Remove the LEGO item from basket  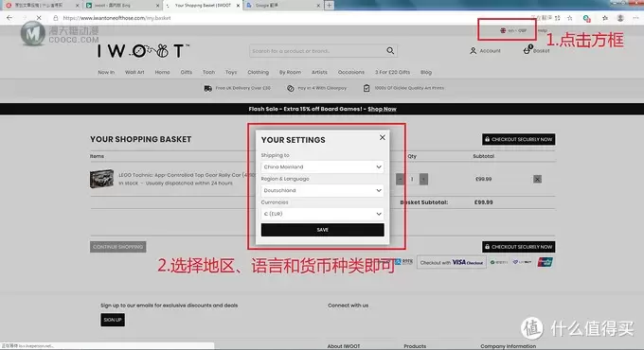pos(537,179)
